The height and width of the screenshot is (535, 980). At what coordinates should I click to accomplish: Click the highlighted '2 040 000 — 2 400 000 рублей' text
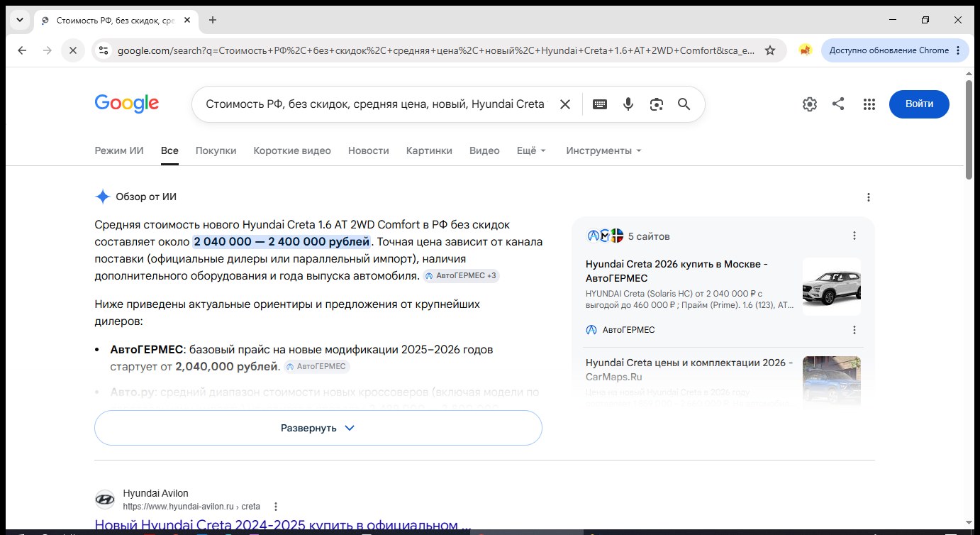tap(282, 241)
